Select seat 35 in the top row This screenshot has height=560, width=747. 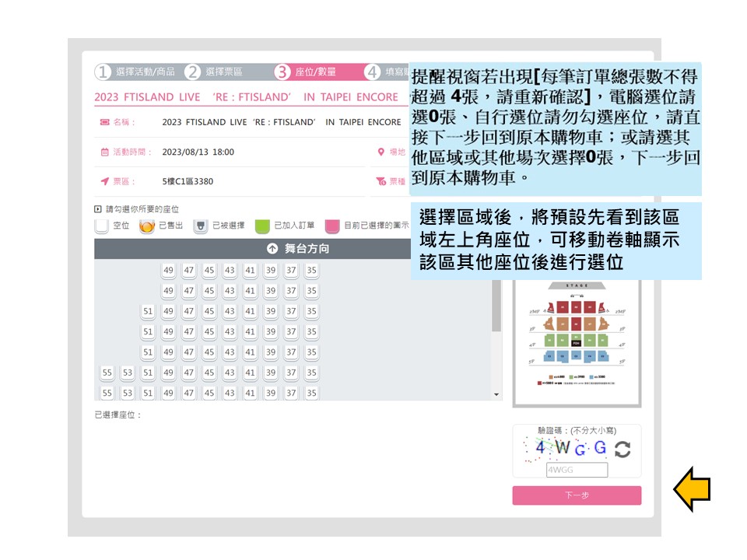311,271
